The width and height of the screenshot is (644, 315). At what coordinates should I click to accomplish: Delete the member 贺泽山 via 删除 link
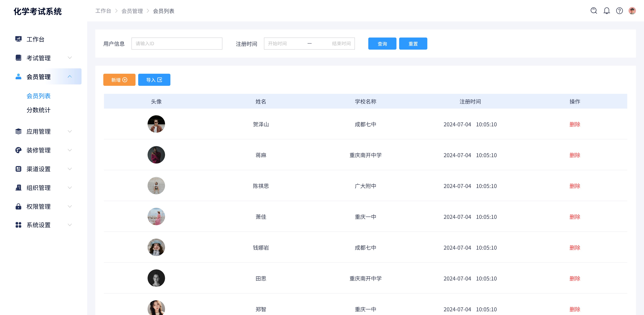(x=575, y=124)
